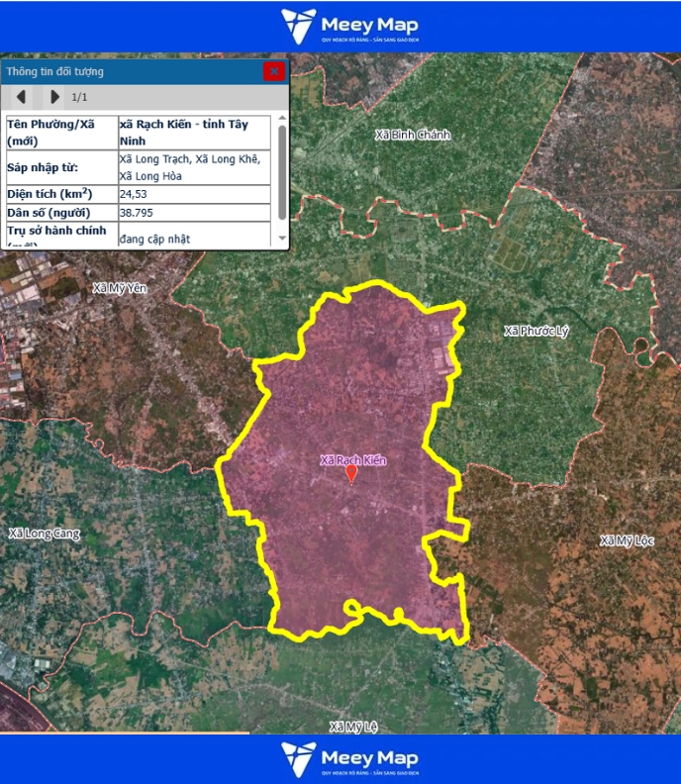Click the next record arrow in info panel

tap(54, 97)
